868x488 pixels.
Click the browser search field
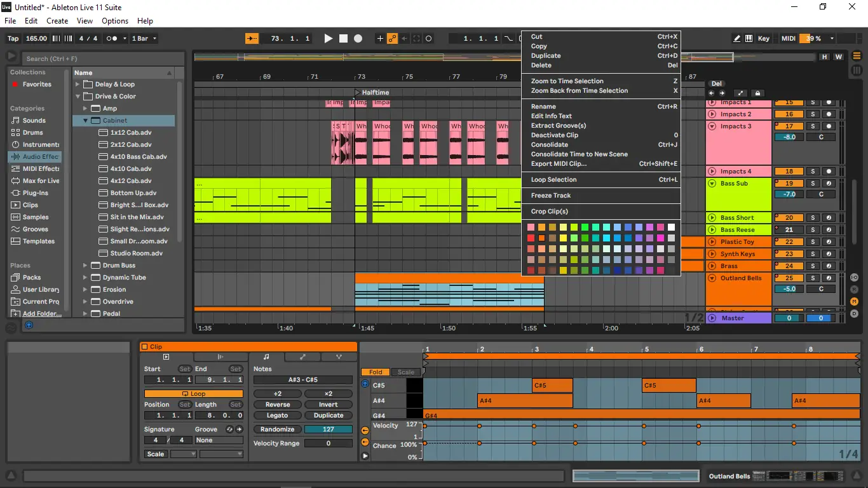click(x=102, y=59)
